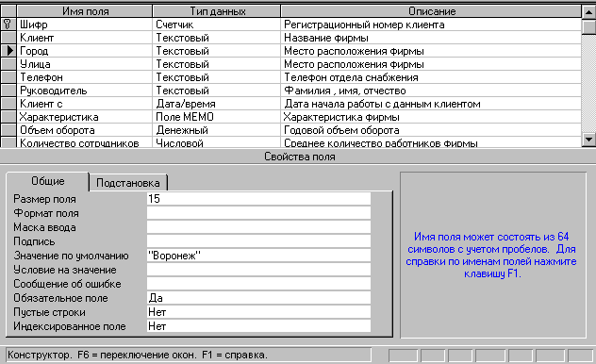Select the Город field name cell
This screenshot has height=364, width=596.
[85, 51]
